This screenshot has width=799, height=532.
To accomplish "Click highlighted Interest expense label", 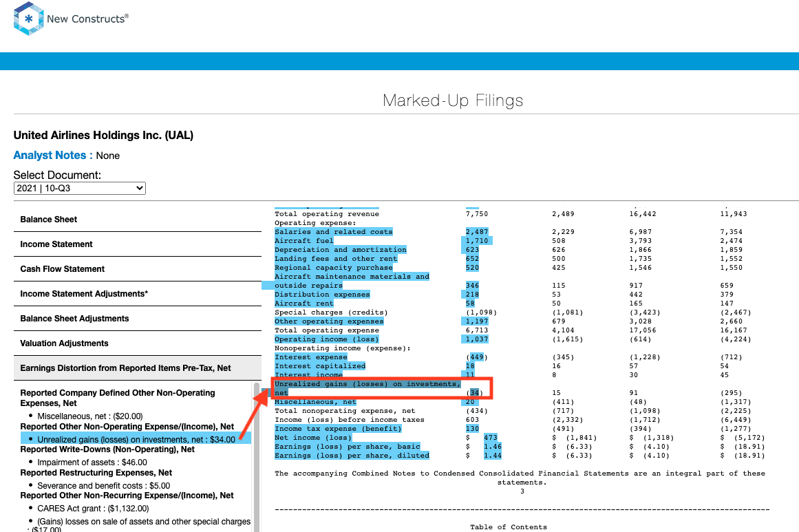I will pos(311,357).
